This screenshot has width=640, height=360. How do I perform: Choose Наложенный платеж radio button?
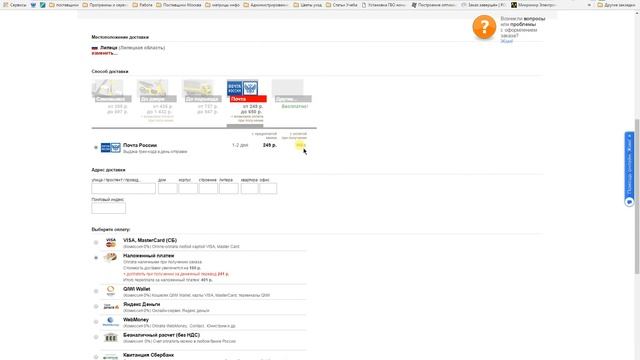pyautogui.click(x=96, y=258)
